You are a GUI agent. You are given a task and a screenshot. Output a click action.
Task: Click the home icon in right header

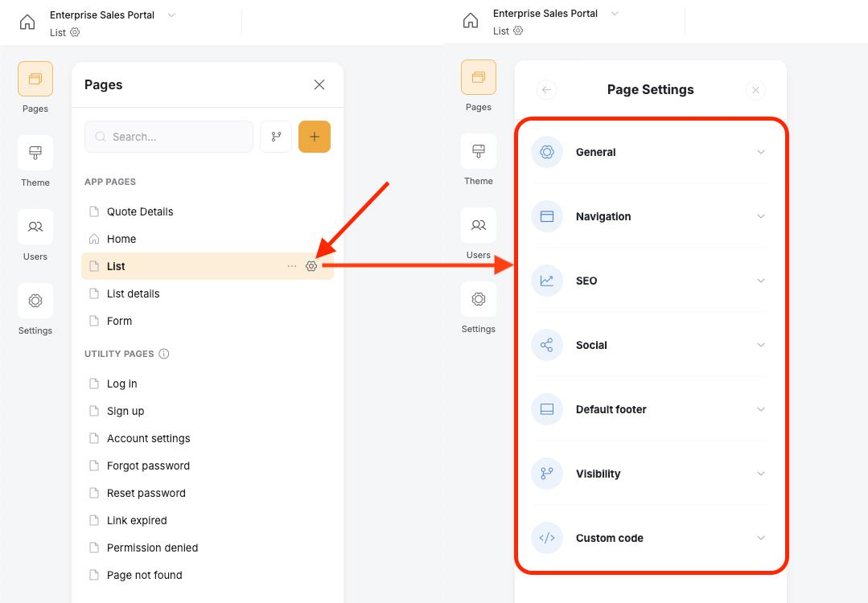pos(471,20)
